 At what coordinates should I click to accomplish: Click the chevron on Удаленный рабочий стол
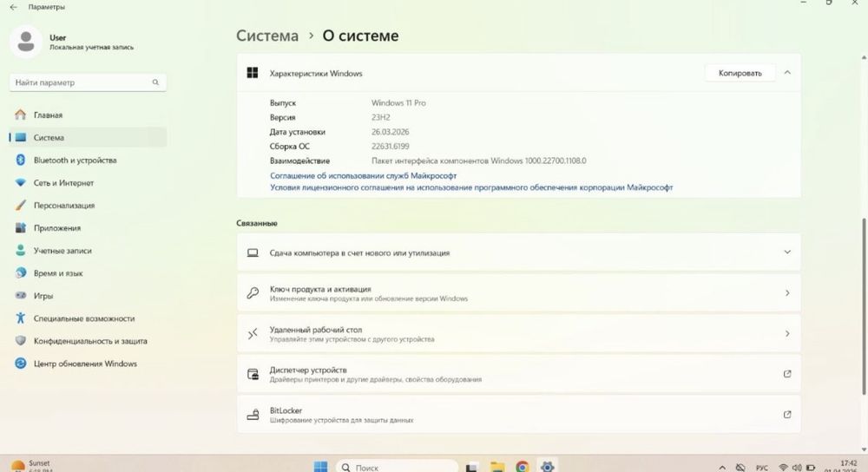coord(787,334)
